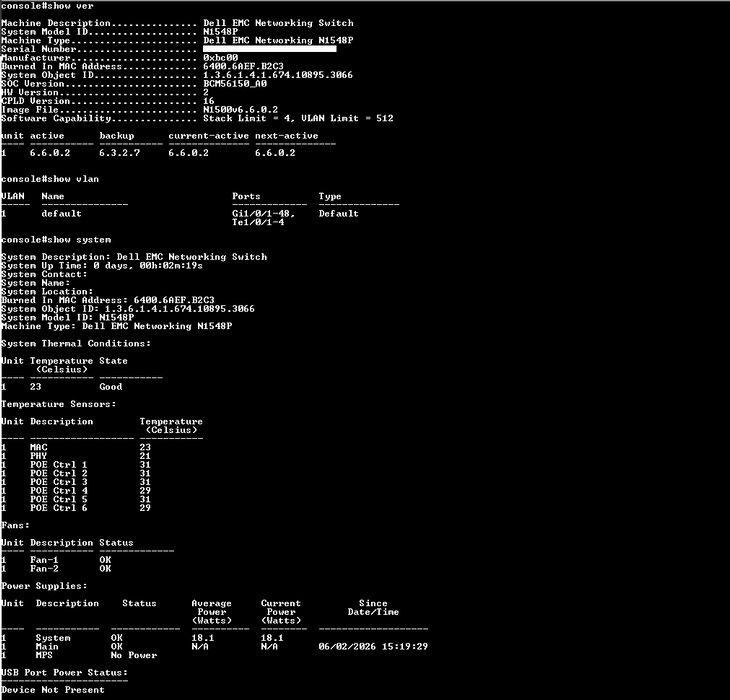Click the redacted Serial Number value

coord(270,49)
